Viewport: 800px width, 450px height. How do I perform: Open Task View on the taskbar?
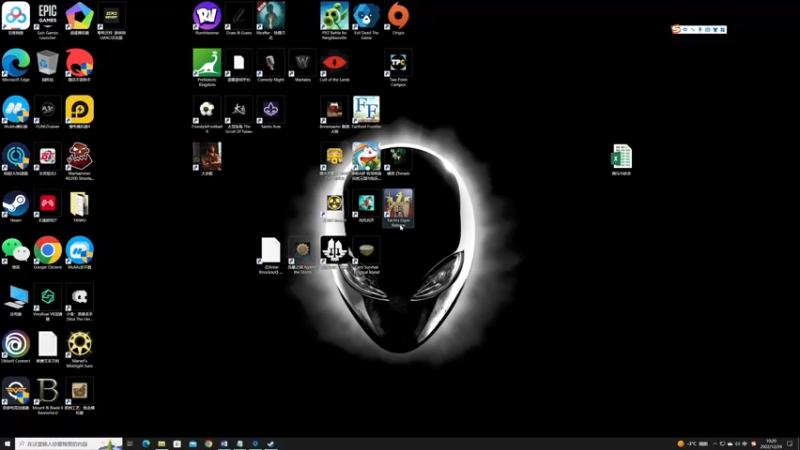[130, 444]
